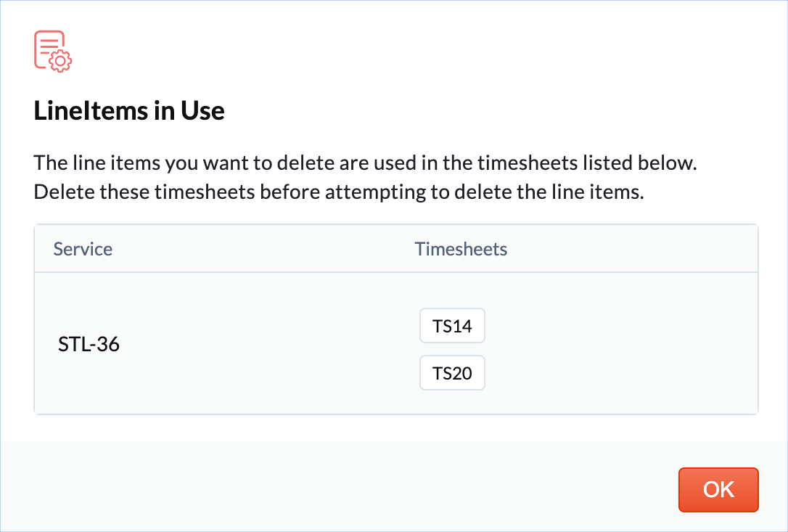Click the gear badge on the dialog icon
Viewport: 788px width, 532px height.
point(61,61)
